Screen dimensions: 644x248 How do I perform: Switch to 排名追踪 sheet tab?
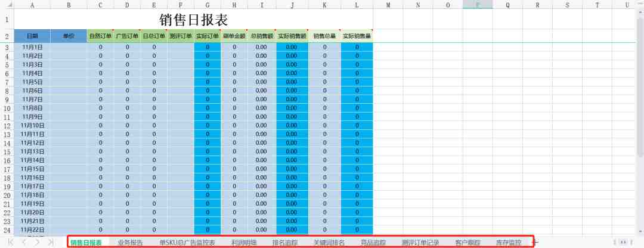pos(285,242)
